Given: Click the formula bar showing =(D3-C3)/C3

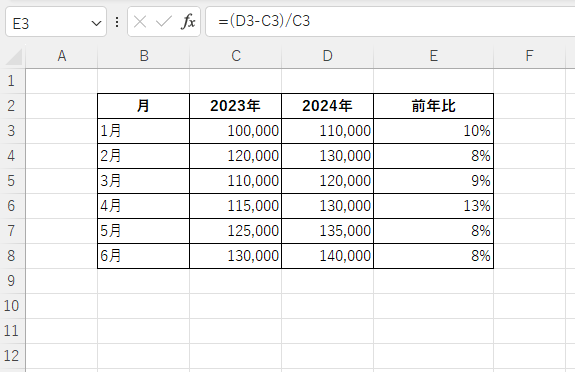Looking at the screenshot, I should 390,22.
